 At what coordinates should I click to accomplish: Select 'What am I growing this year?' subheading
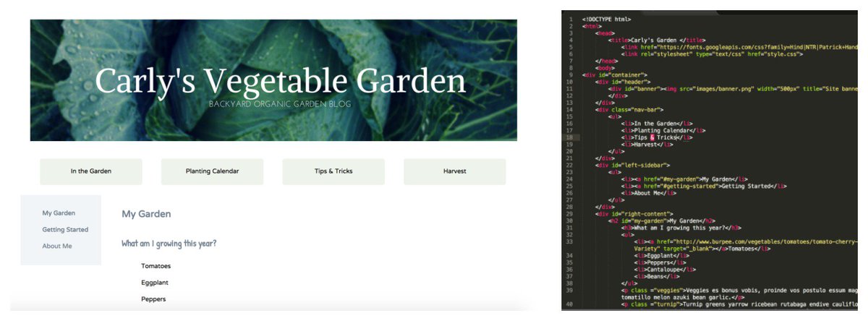point(169,244)
